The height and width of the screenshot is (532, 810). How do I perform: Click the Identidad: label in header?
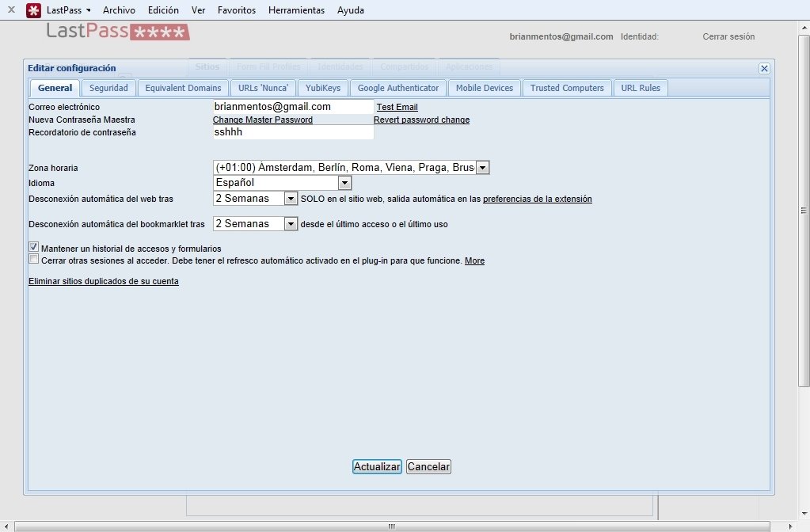point(640,36)
